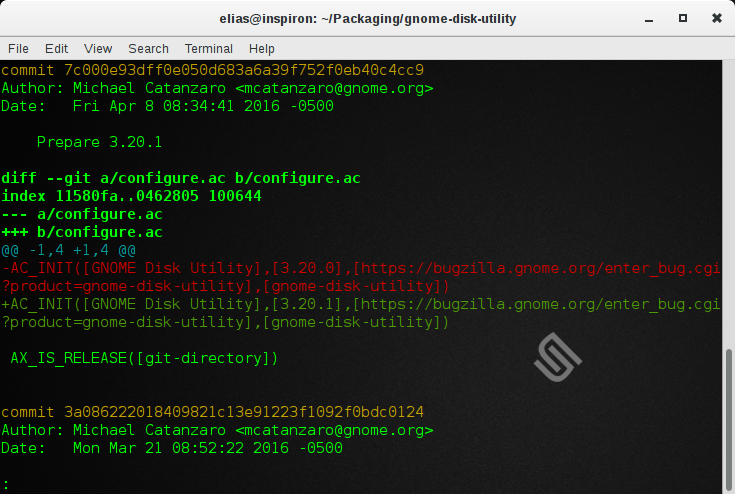Open the Help menu

(261, 48)
